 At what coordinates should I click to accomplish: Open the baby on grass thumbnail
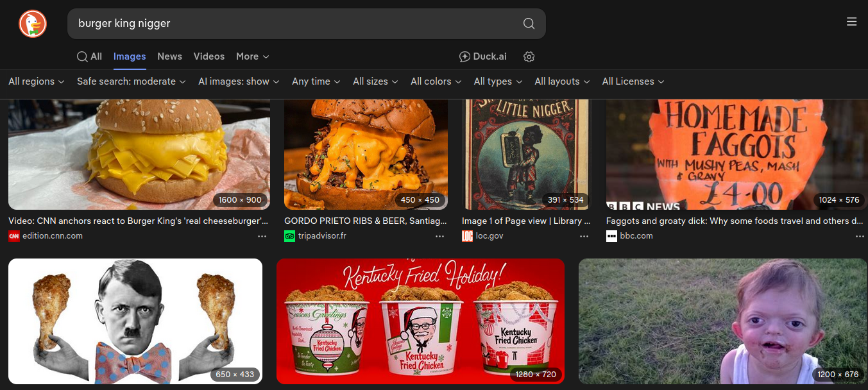(x=723, y=321)
